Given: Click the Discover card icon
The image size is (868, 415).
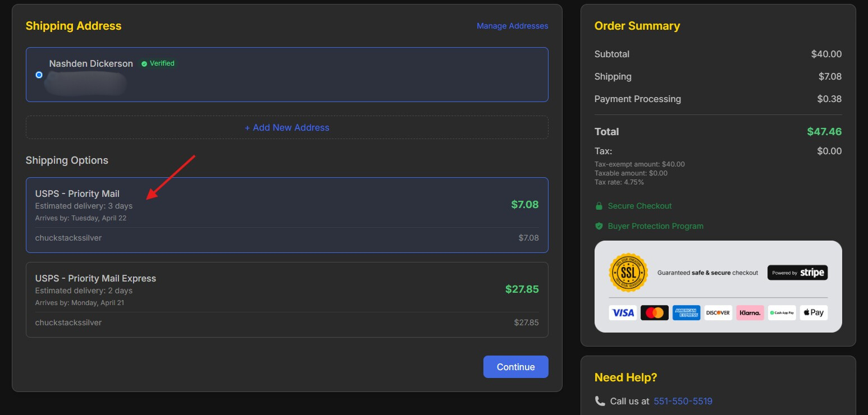Looking at the screenshot, I should pos(718,313).
